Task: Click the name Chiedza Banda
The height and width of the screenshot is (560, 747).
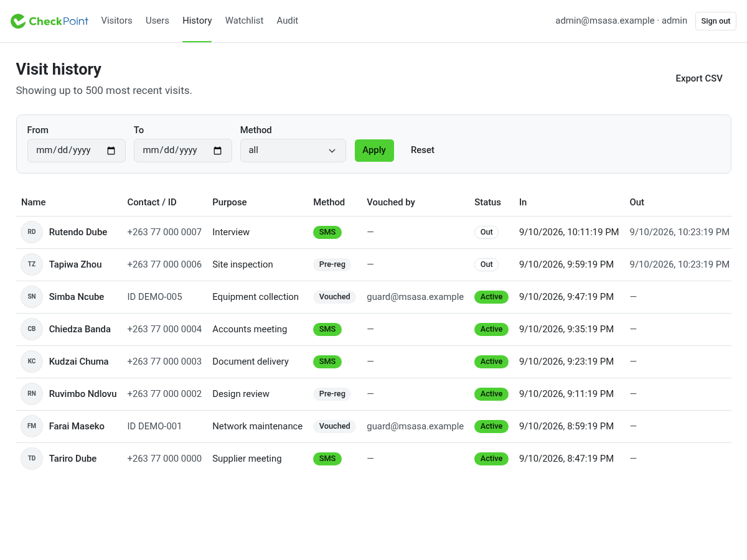Action: (x=80, y=329)
